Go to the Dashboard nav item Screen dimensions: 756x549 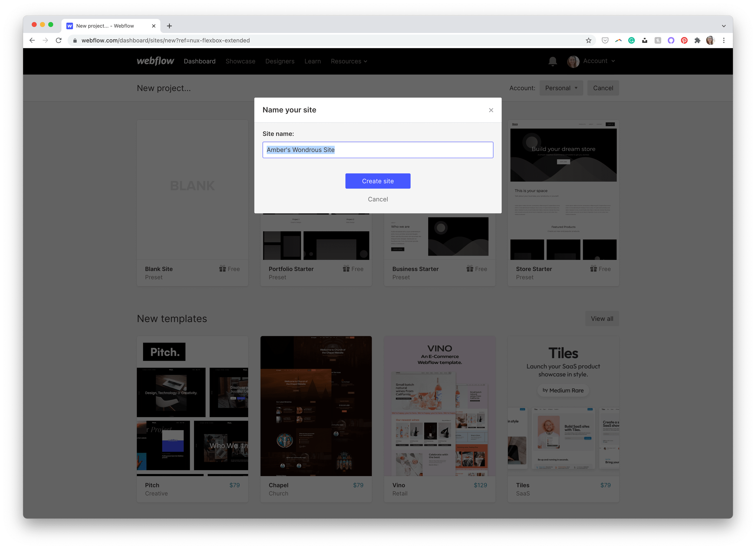click(x=200, y=61)
